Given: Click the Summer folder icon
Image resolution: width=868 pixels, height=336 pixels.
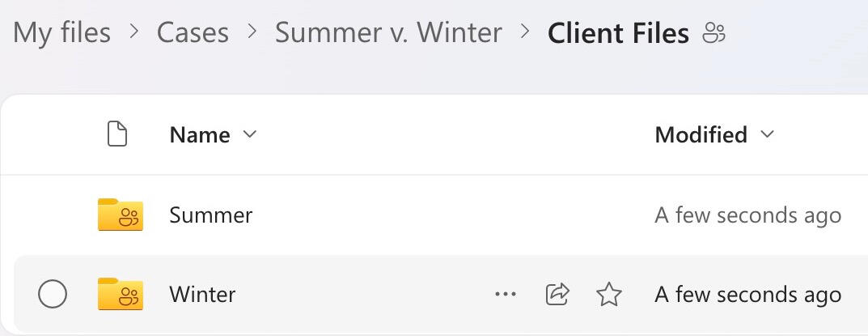Looking at the screenshot, I should 120,215.
